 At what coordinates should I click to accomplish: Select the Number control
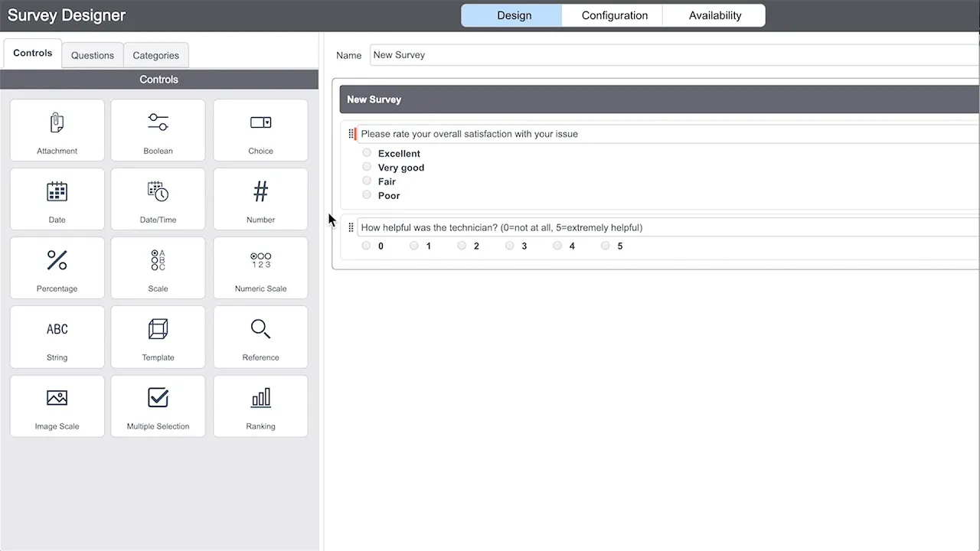click(260, 199)
